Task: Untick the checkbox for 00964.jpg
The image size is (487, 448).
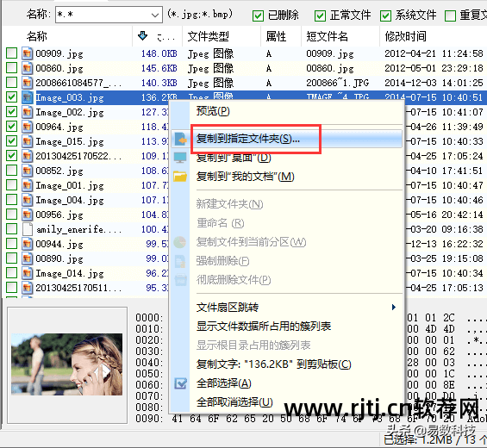Action: click(11, 127)
